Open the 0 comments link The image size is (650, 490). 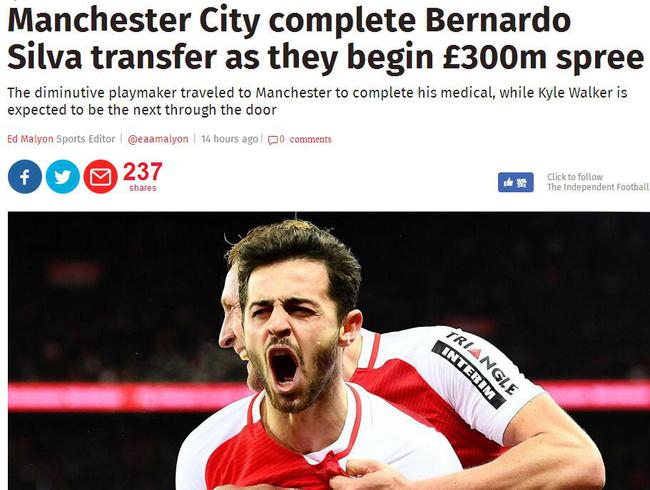point(306,140)
